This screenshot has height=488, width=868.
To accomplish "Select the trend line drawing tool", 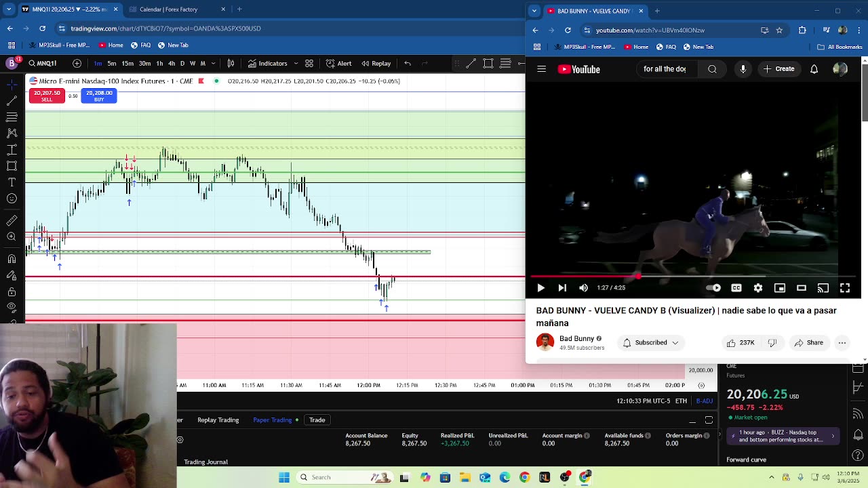I will click(x=12, y=100).
